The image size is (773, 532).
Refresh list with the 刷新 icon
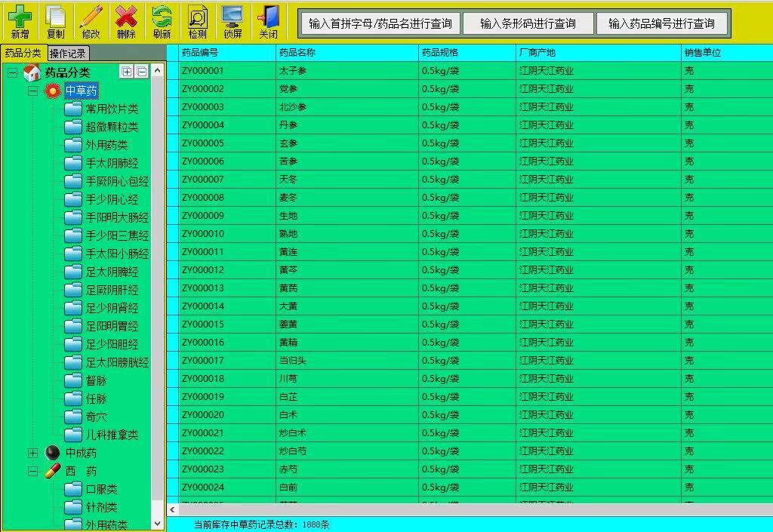pos(162,22)
